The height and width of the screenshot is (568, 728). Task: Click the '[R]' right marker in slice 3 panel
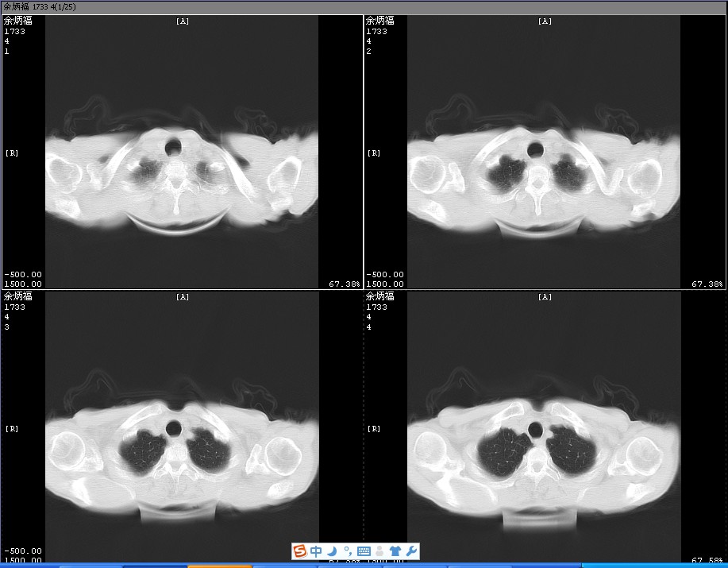pyautogui.click(x=12, y=429)
